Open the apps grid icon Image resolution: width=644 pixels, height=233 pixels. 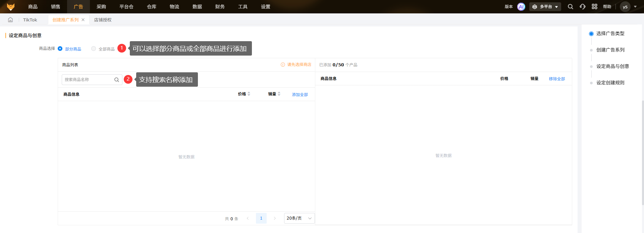point(594,7)
